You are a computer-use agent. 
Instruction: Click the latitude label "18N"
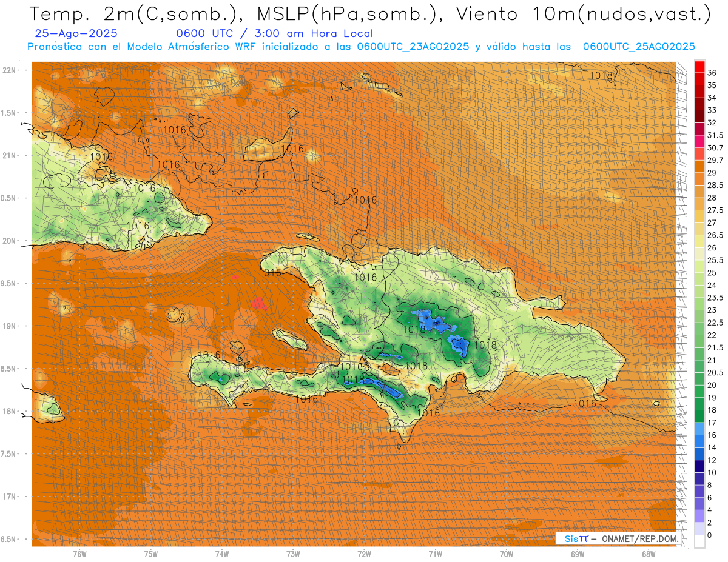(x=10, y=412)
